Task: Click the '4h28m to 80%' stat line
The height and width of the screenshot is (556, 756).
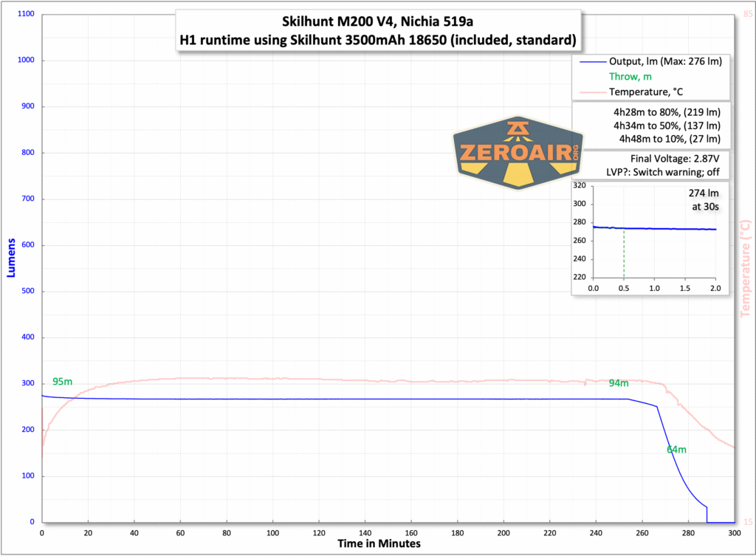Action: (666, 112)
